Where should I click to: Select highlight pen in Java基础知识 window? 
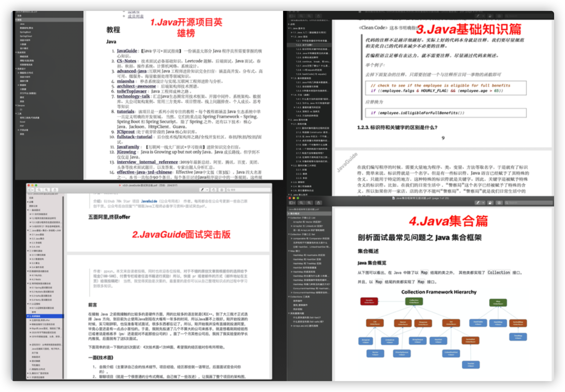pyautogui.click(x=478, y=16)
